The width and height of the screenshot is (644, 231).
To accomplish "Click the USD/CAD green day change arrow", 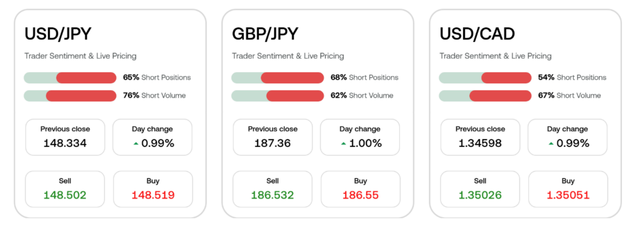I will [x=551, y=144].
